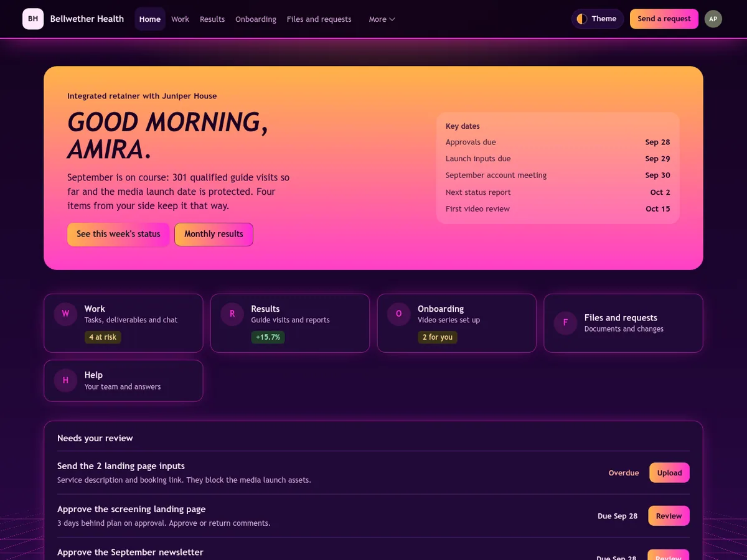This screenshot has height=560, width=747.
Task: Click the half-moon theme icon
Action: (582, 19)
